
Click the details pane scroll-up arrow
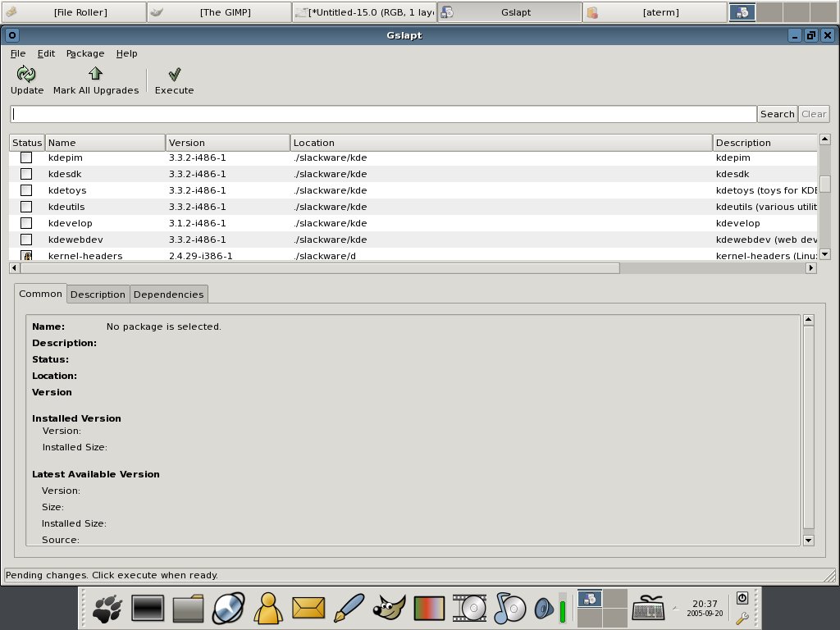pyautogui.click(x=808, y=321)
